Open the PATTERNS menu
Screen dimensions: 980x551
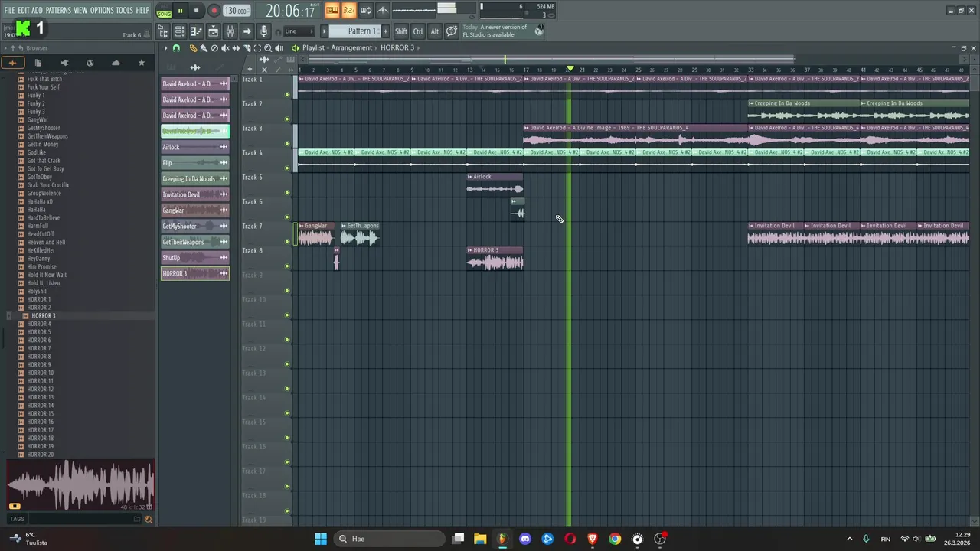coord(58,11)
